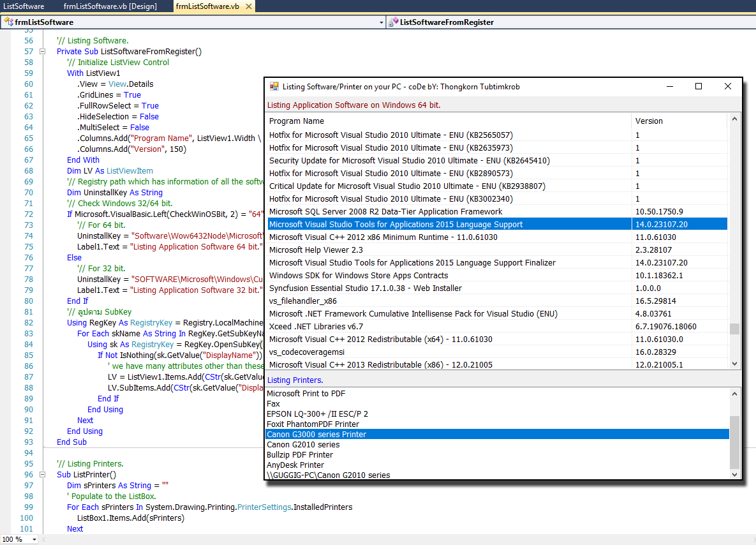756x545 pixels.
Task: Click the ".MultiSelect = False" code line
Action: (x=114, y=128)
